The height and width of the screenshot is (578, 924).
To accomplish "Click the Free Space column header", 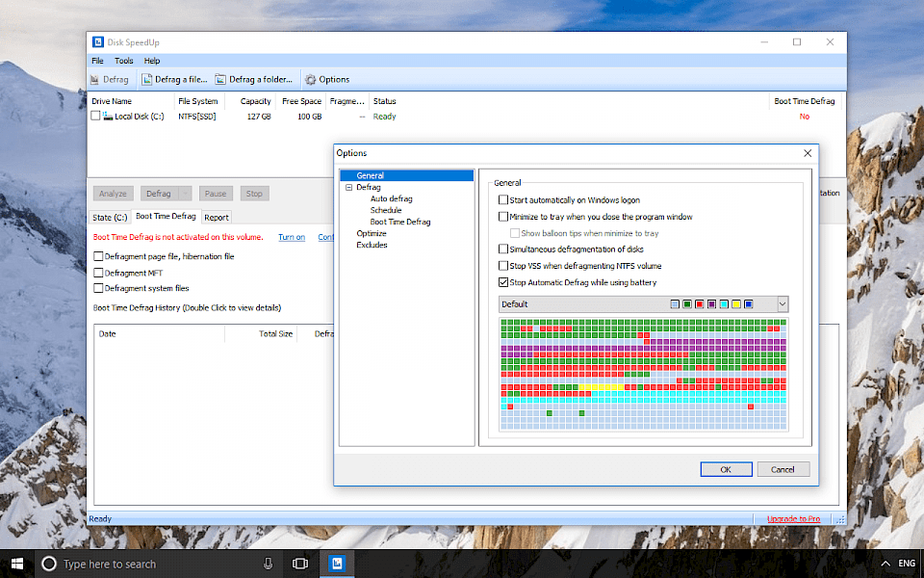I will [300, 101].
